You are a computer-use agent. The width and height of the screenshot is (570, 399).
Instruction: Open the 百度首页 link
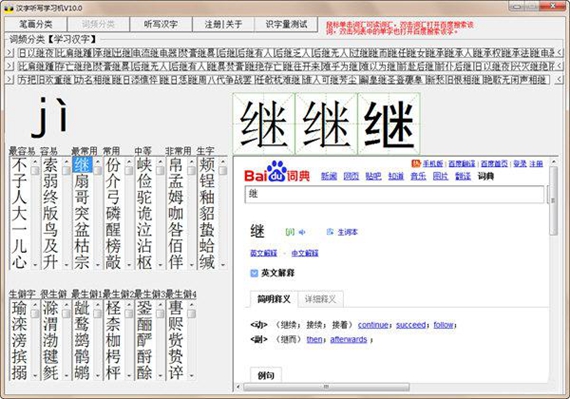[x=494, y=164]
